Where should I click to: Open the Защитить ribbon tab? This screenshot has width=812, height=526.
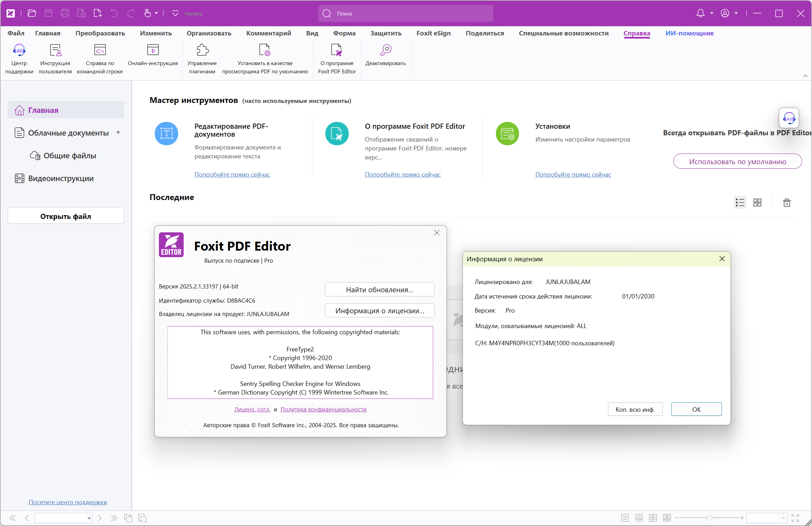[x=386, y=33]
